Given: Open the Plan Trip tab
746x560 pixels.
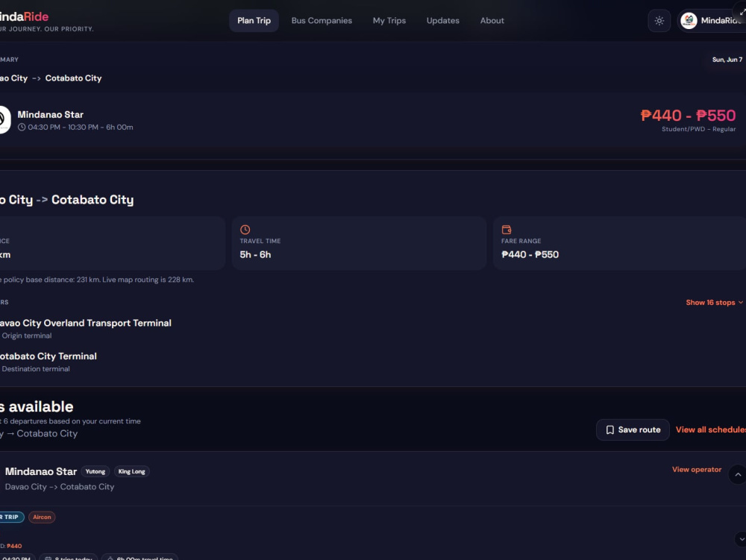Looking at the screenshot, I should [x=254, y=20].
